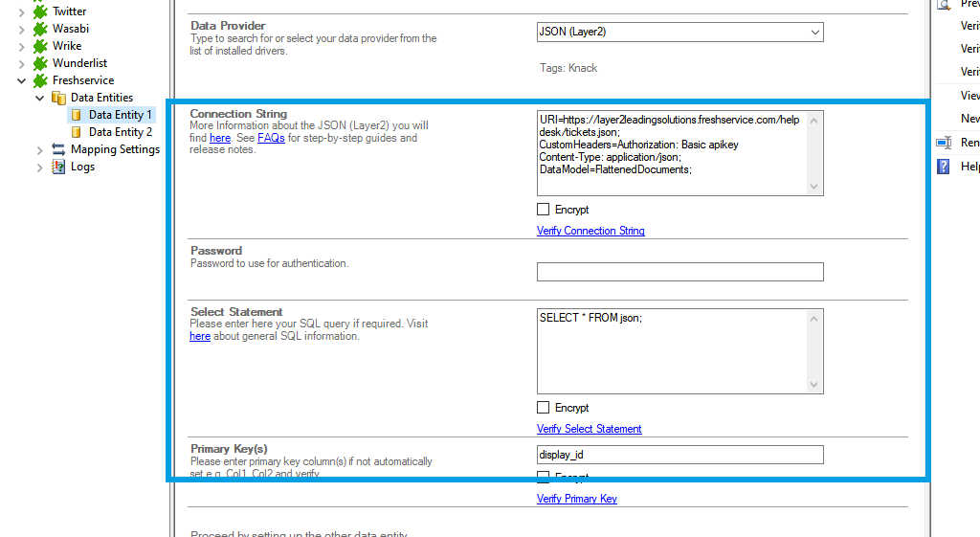Click select statement scrollbar up arrow
The height and width of the screenshot is (537, 980).
pyautogui.click(x=813, y=319)
